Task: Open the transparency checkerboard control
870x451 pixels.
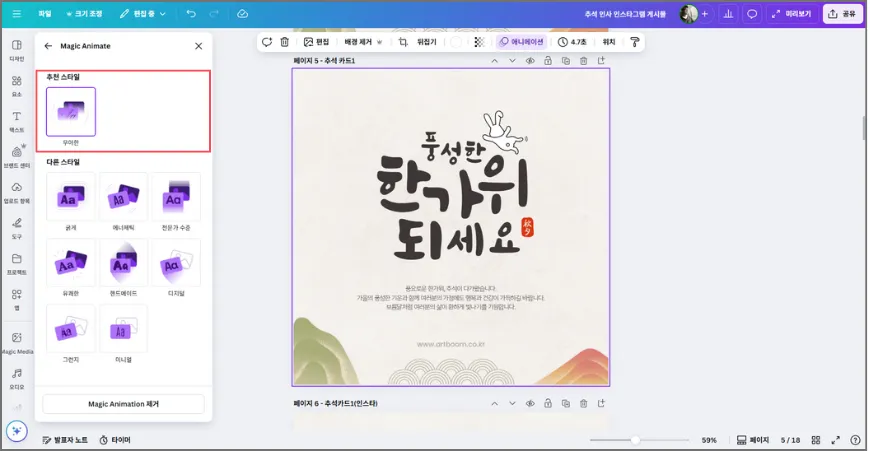Action: coord(479,42)
